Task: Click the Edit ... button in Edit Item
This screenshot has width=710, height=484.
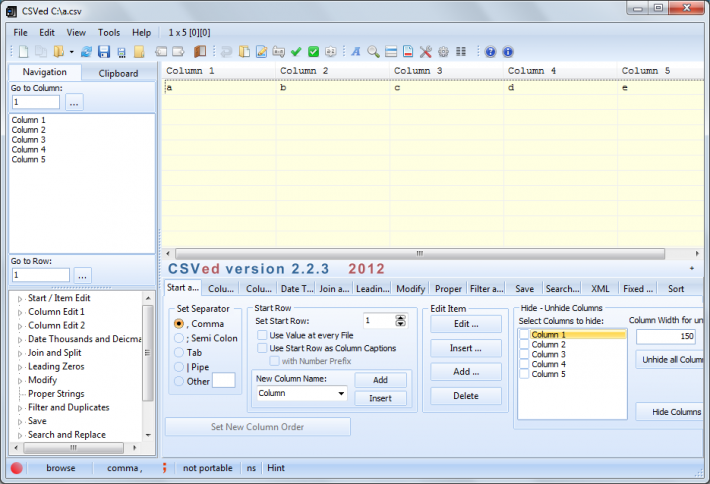Action: click(x=466, y=324)
